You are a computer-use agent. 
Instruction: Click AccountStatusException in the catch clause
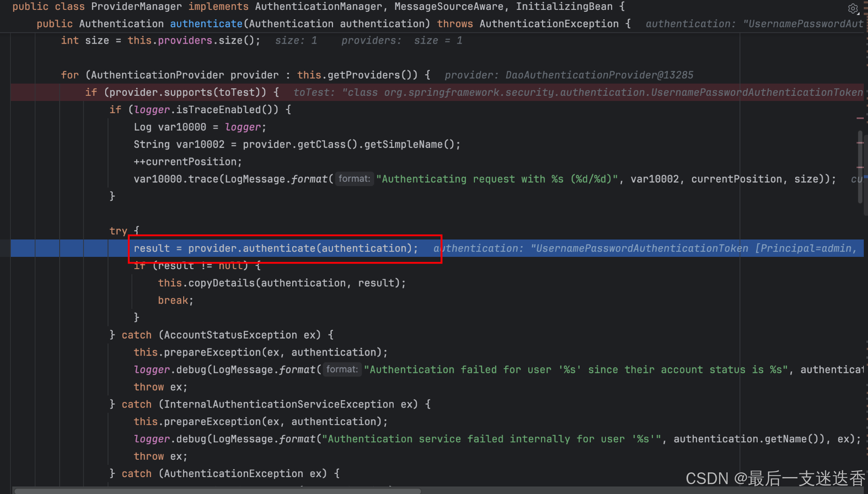pyautogui.click(x=231, y=335)
